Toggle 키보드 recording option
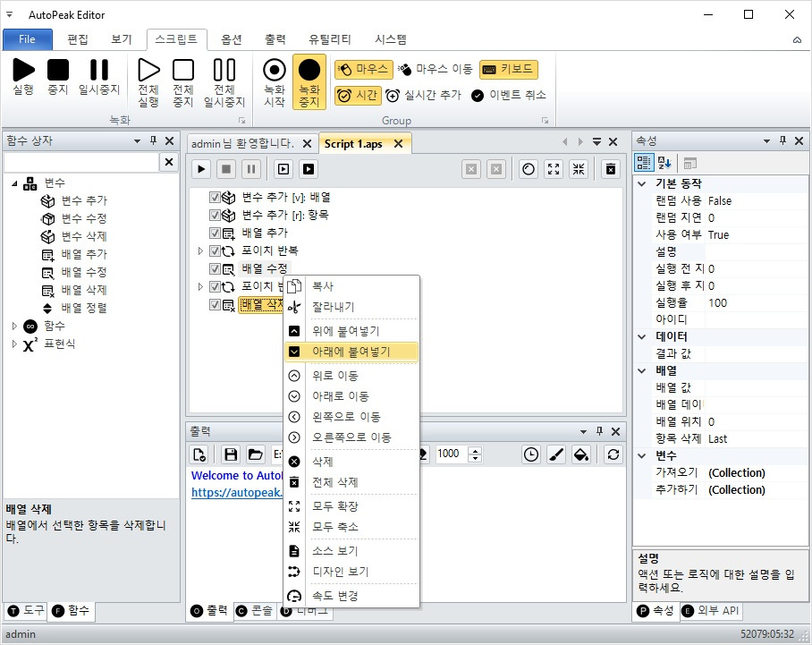This screenshot has width=812, height=645. [x=509, y=69]
